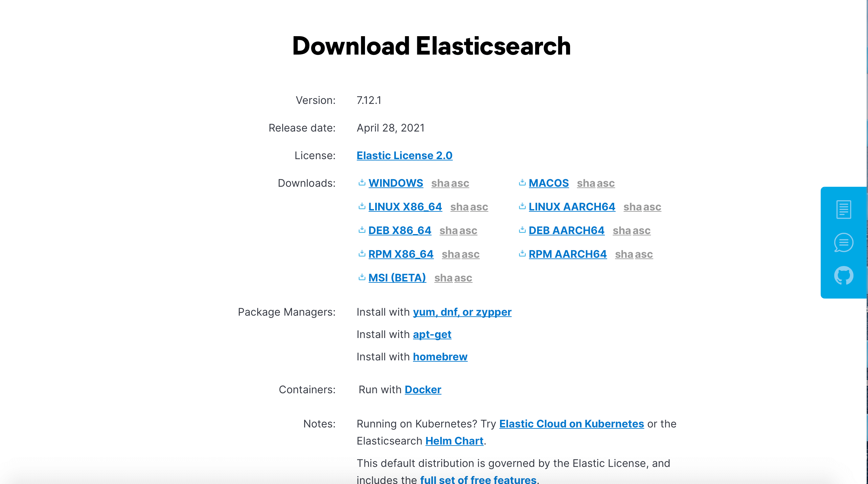The image size is (868, 484).
Task: Follow the homebrew install link
Action: point(440,356)
